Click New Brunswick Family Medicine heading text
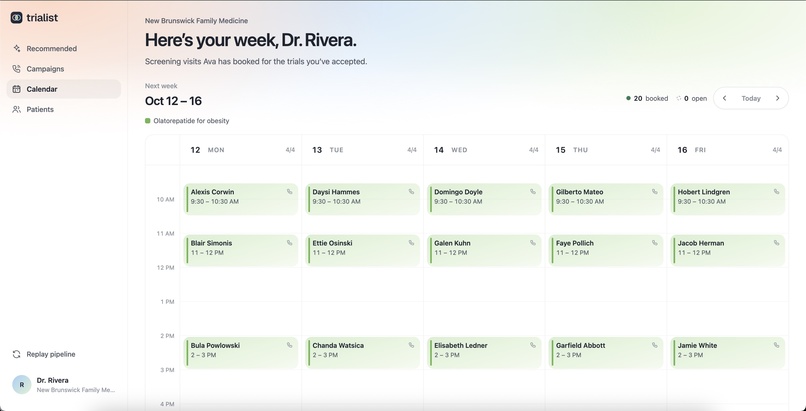 196,21
